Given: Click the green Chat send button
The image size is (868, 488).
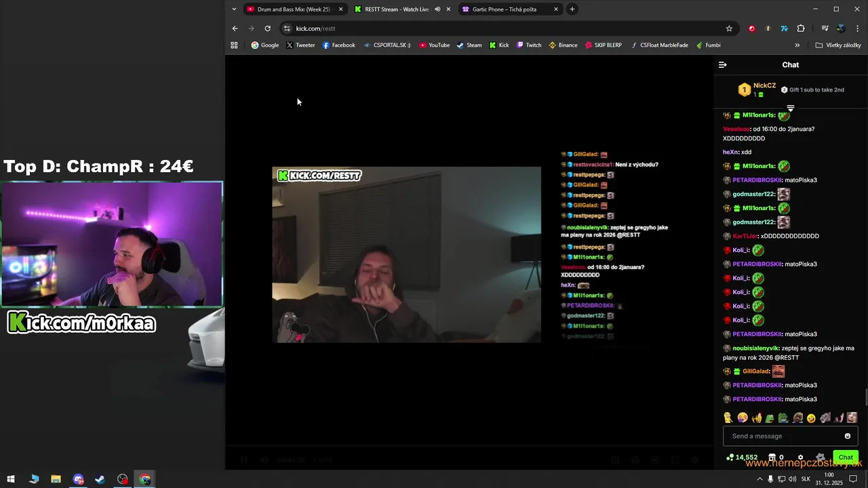Looking at the screenshot, I should click(846, 457).
